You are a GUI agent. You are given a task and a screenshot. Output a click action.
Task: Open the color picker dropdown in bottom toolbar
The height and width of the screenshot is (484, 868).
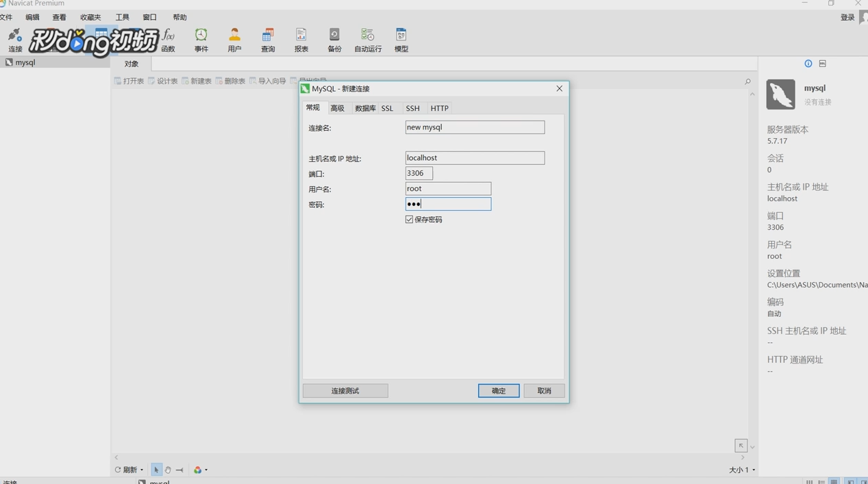[200, 470]
